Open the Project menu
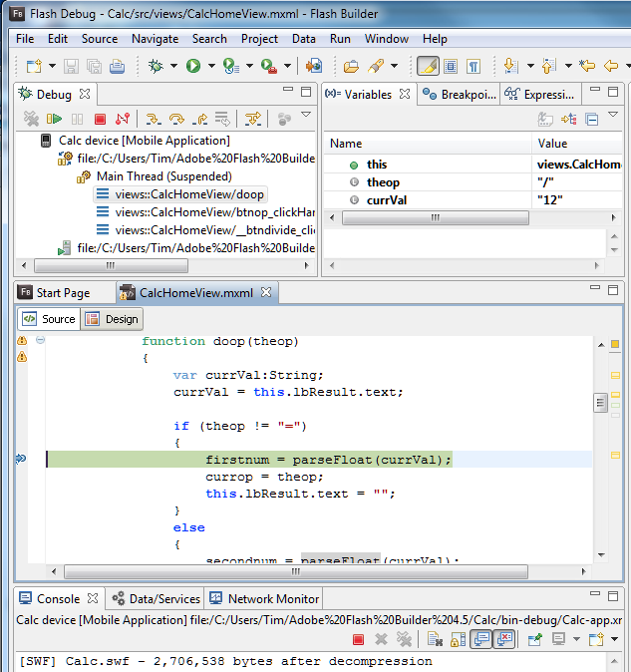This screenshot has width=631, height=672. [259, 39]
